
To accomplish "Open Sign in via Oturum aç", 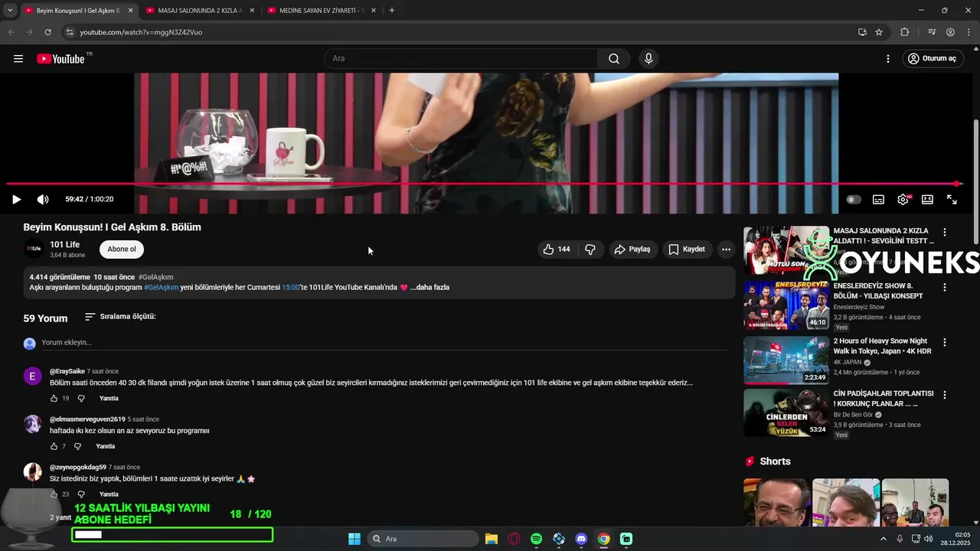I will click(x=932, y=59).
